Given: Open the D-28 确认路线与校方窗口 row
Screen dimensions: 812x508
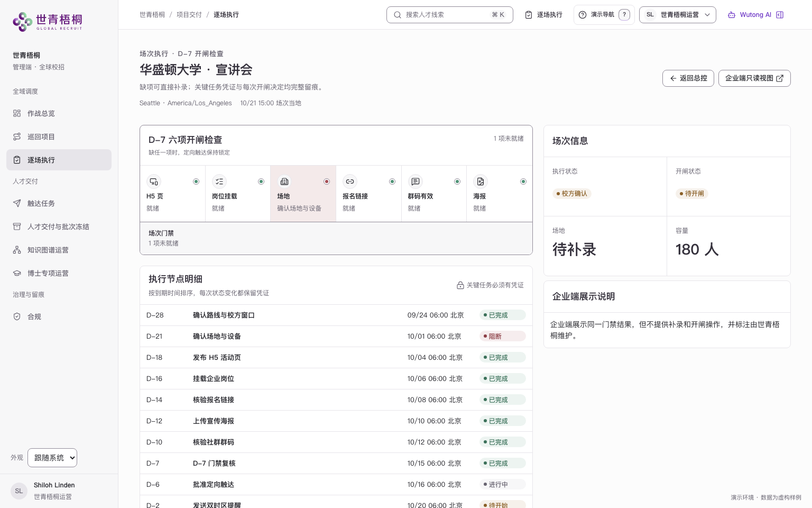Looking at the screenshot, I should click(336, 315).
